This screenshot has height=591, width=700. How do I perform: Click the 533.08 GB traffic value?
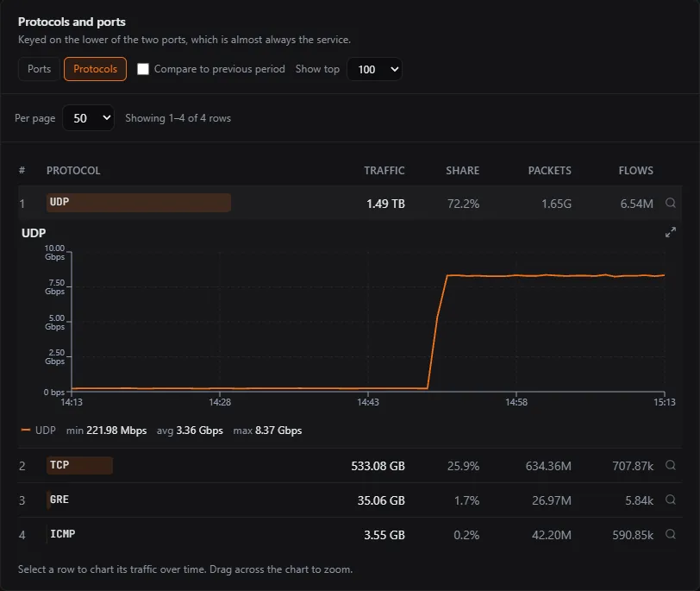pos(378,466)
